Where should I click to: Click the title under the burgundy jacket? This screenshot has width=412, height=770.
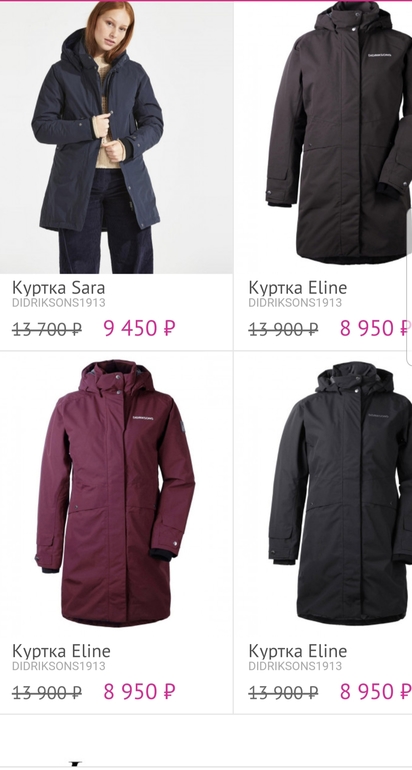(x=61, y=651)
